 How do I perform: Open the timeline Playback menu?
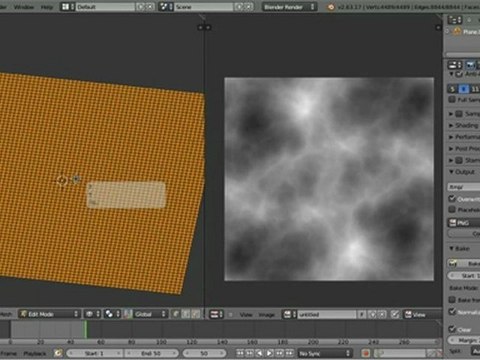point(35,353)
